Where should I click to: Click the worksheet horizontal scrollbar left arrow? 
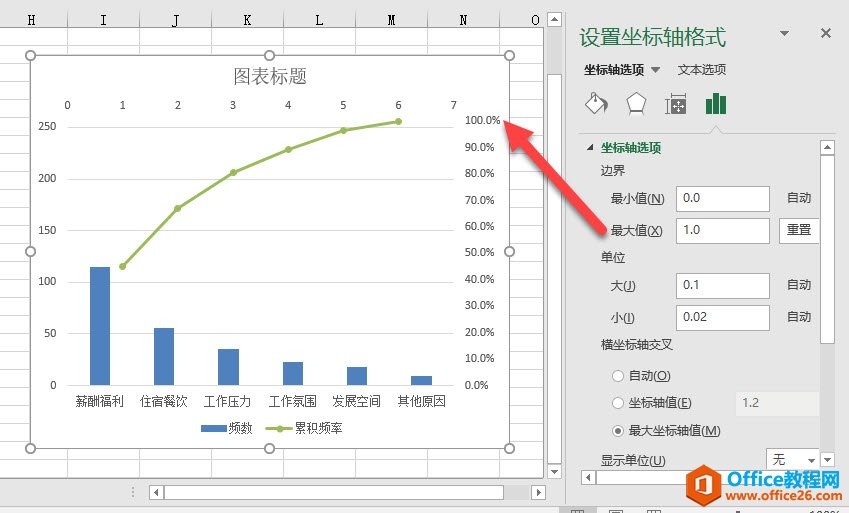(155, 492)
